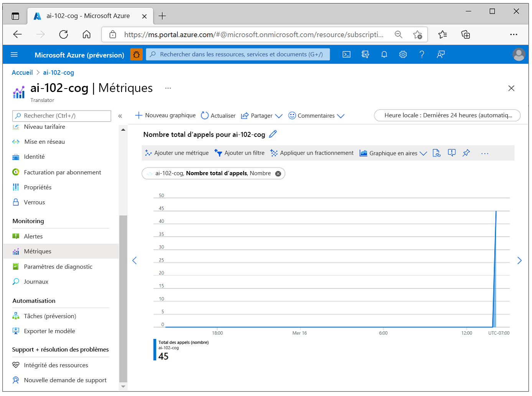Open browser settings and more menu
The width and height of the screenshot is (532, 396).
coord(514,35)
